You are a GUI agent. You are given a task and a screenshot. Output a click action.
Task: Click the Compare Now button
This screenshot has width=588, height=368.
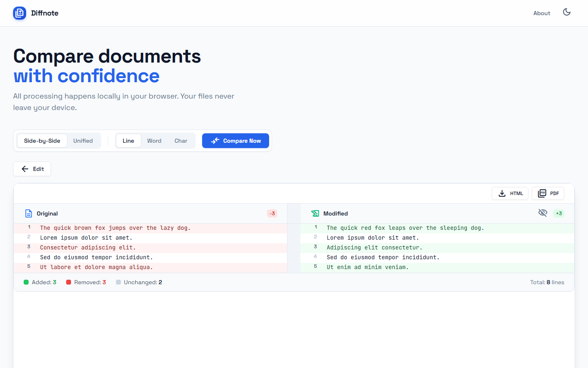click(x=236, y=141)
